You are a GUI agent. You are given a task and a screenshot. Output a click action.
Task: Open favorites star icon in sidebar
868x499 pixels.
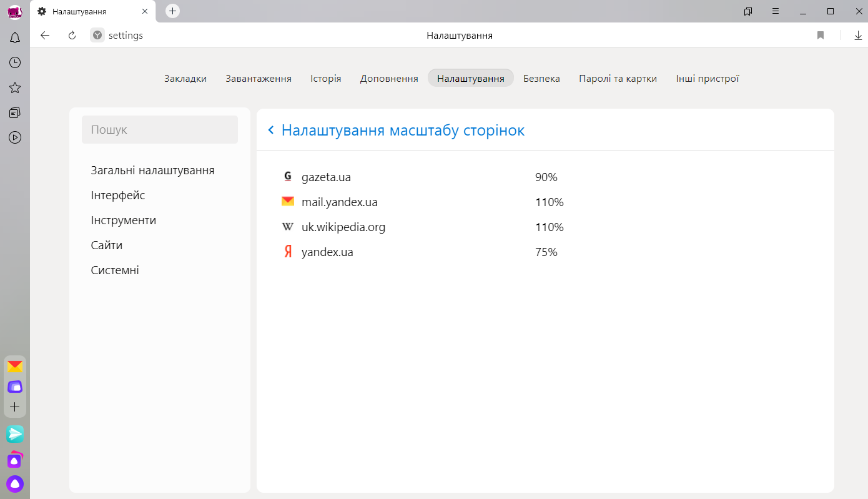coord(15,87)
